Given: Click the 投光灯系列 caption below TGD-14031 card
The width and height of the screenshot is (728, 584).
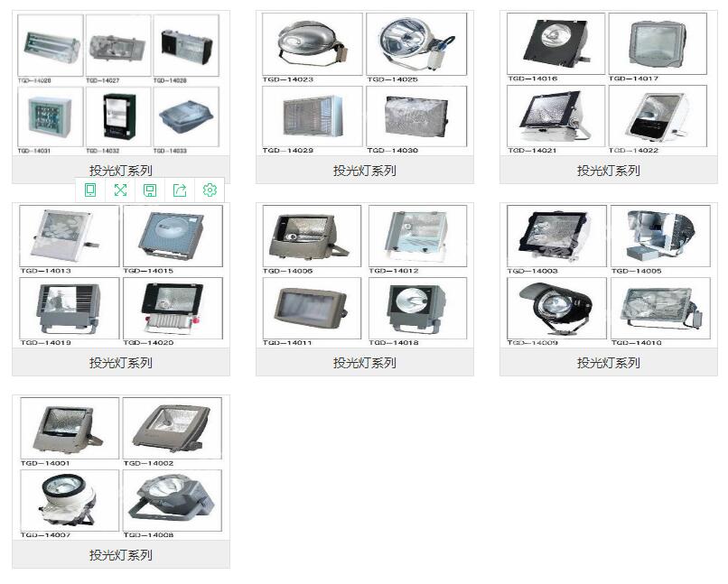Looking at the screenshot, I should coord(121,171).
